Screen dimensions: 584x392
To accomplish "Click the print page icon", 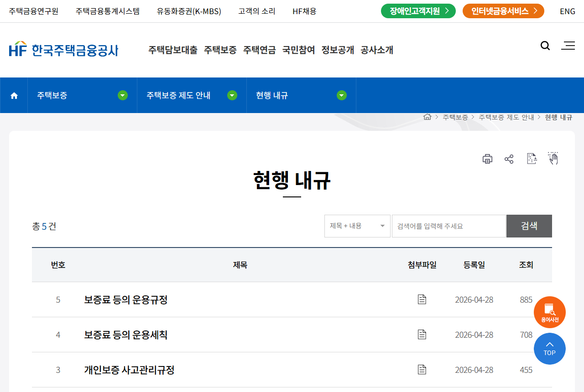I will tap(487, 159).
